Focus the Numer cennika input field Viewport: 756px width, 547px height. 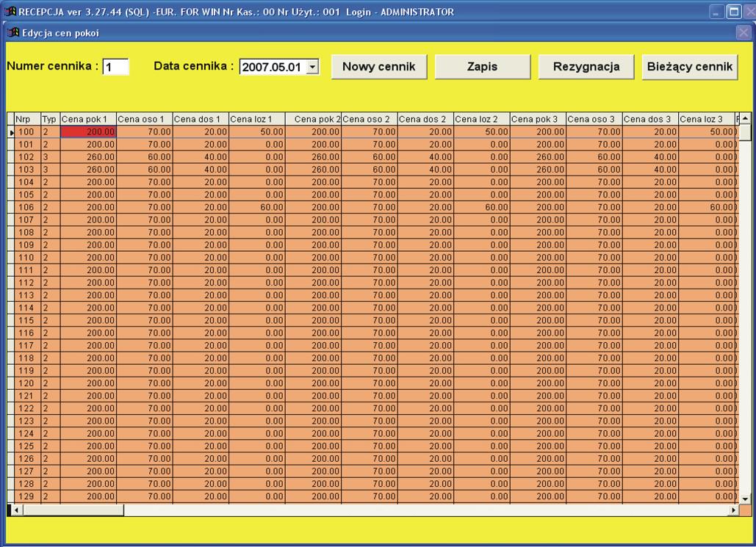(x=116, y=67)
